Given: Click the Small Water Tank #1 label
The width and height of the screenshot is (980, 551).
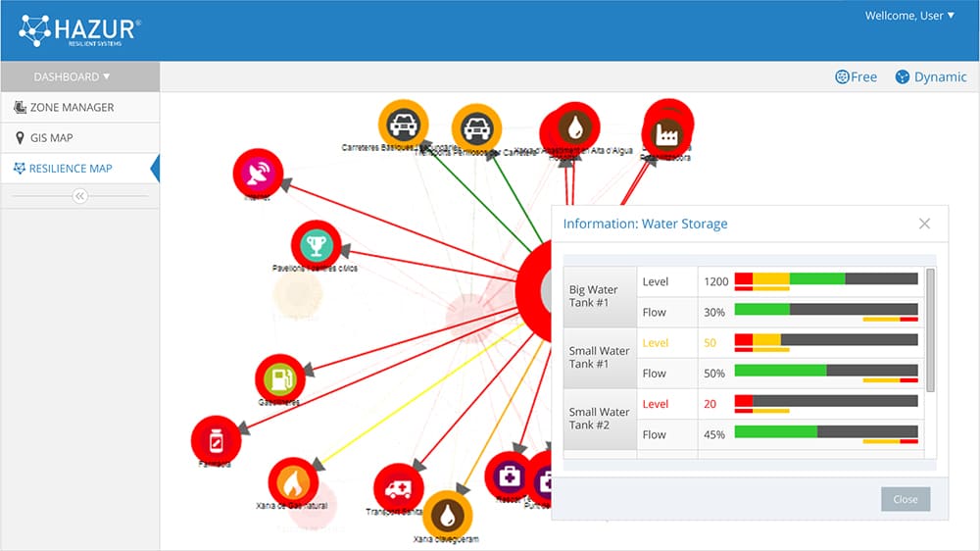Looking at the screenshot, I should pyautogui.click(x=599, y=358).
